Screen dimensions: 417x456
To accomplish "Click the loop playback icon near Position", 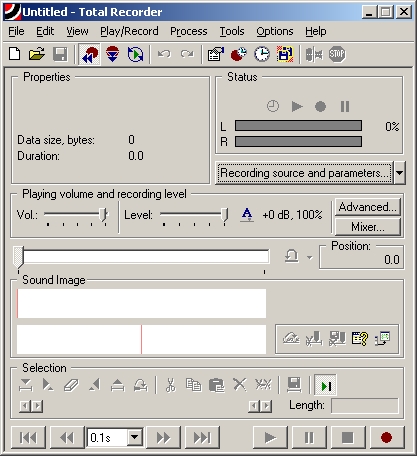I will pos(292,257).
